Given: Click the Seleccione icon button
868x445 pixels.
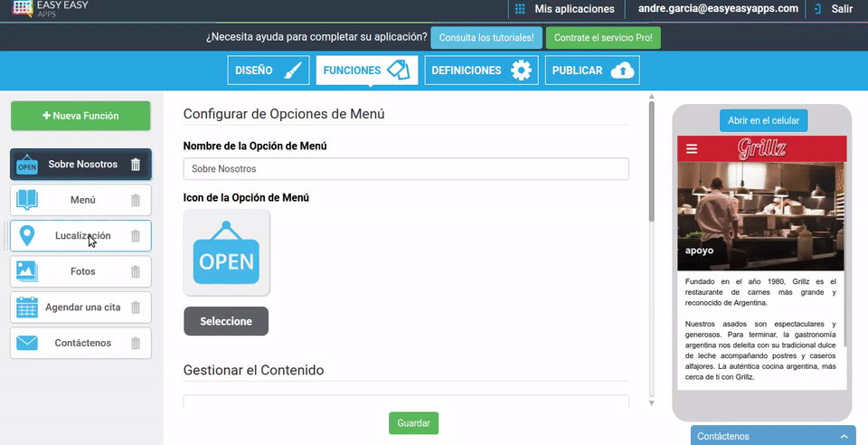Looking at the screenshot, I should coord(226,321).
